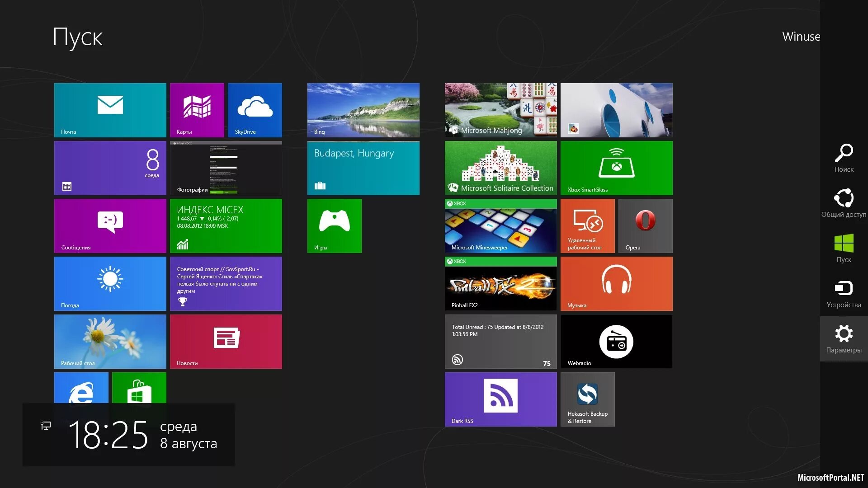Open Hekasoft Backup & Restore tile
The width and height of the screenshot is (868, 488).
587,399
